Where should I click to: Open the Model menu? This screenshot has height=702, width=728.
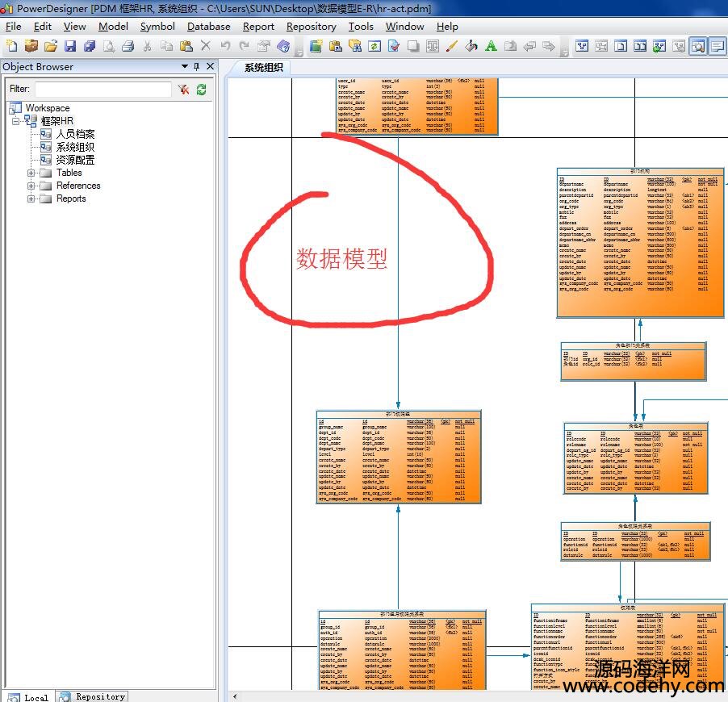tap(113, 27)
